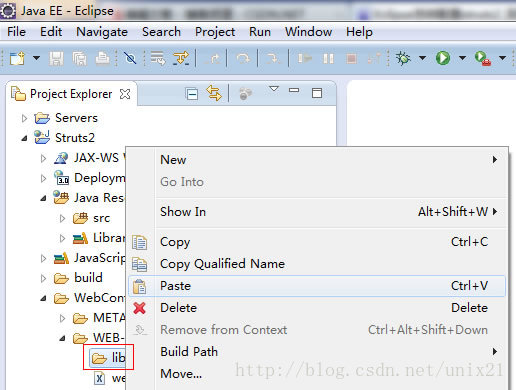Expand the META-INF folder node
This screenshot has width=516, height=390.
tap(62, 318)
